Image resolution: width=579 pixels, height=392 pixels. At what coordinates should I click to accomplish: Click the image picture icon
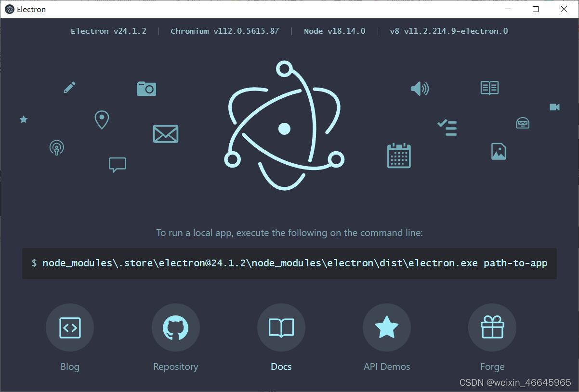(498, 151)
